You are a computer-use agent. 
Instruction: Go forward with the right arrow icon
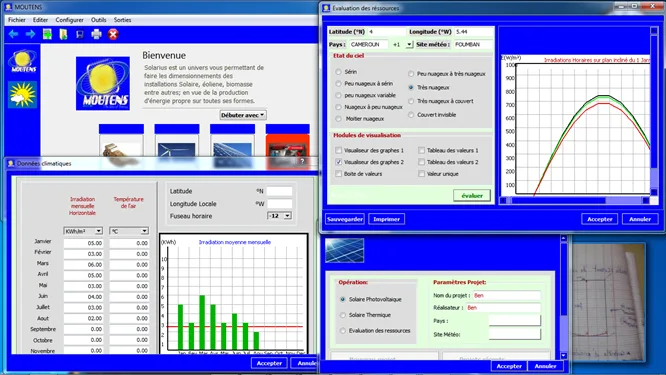coord(30,34)
